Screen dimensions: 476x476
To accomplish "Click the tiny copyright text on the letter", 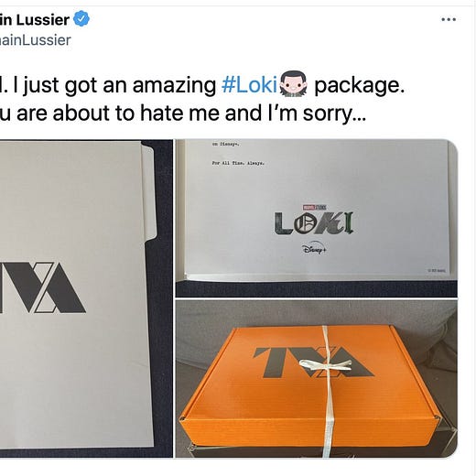I will (x=437, y=270).
